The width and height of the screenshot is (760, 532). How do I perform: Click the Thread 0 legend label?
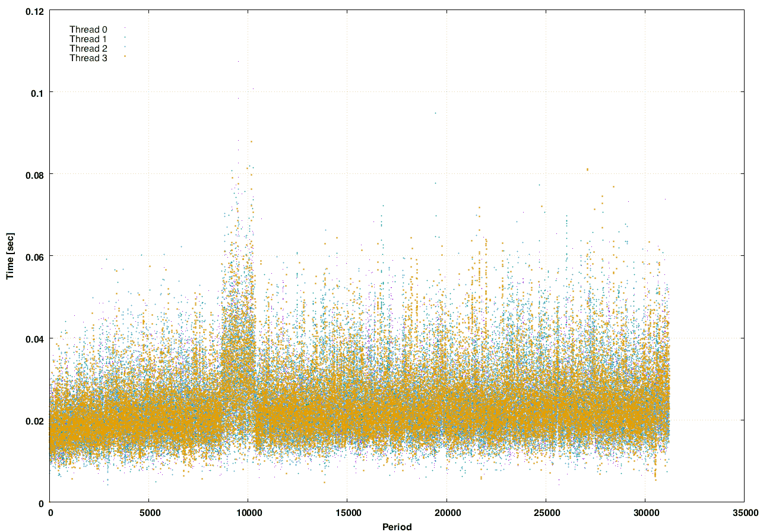(88, 30)
